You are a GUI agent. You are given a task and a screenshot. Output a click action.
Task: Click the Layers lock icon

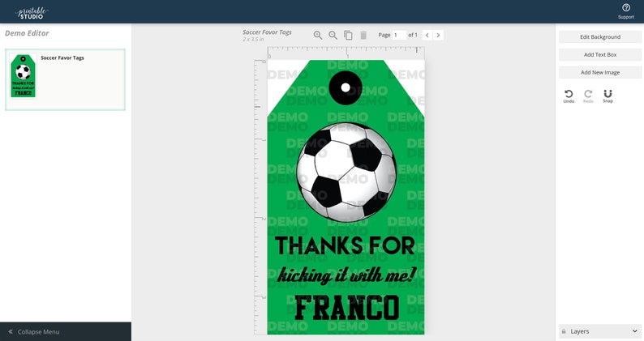(x=564, y=331)
